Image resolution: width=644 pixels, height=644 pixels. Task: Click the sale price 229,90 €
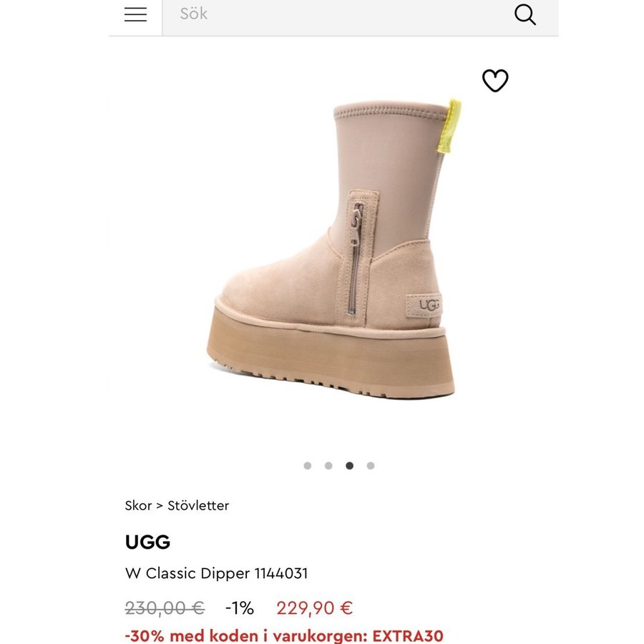coord(314,608)
